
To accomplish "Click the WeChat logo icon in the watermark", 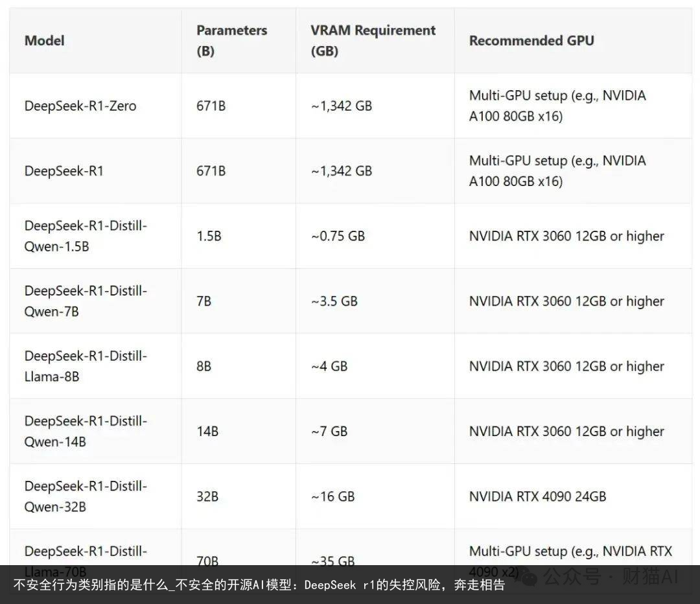I will [x=528, y=577].
